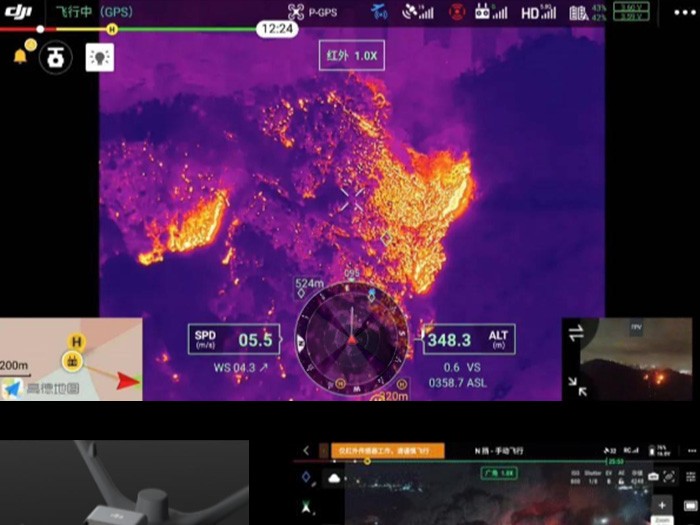The width and height of the screenshot is (700, 525).
Task: Toggle the red obstacle sensing icon
Action: 457,12
